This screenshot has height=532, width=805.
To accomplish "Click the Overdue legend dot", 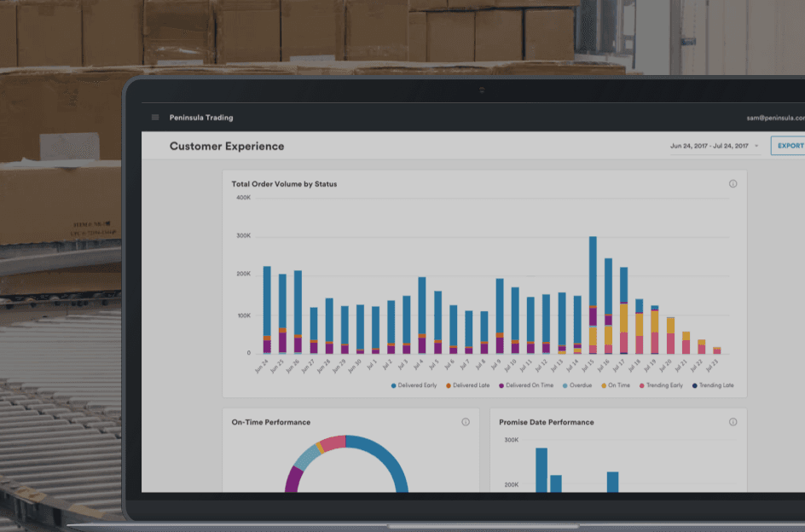I will point(565,385).
